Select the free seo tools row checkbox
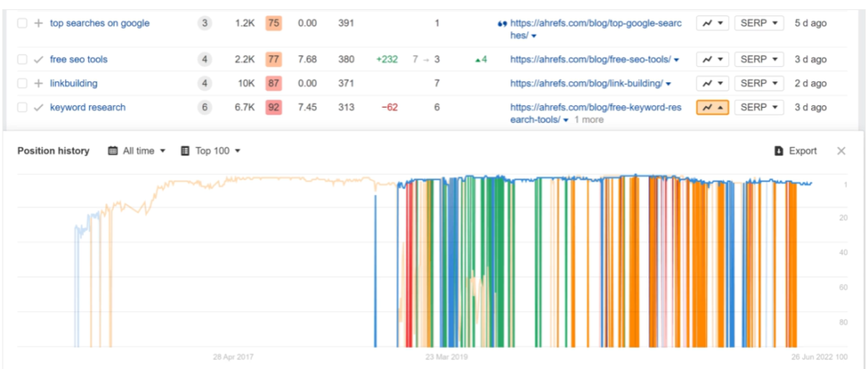This screenshot has height=369, width=868. pos(22,59)
